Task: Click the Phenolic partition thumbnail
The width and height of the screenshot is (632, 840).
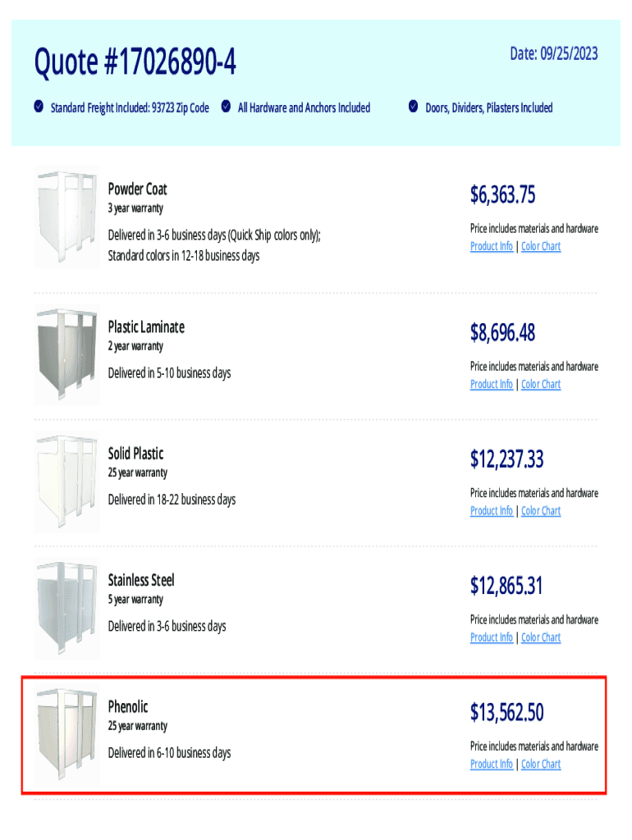Action: point(66,735)
